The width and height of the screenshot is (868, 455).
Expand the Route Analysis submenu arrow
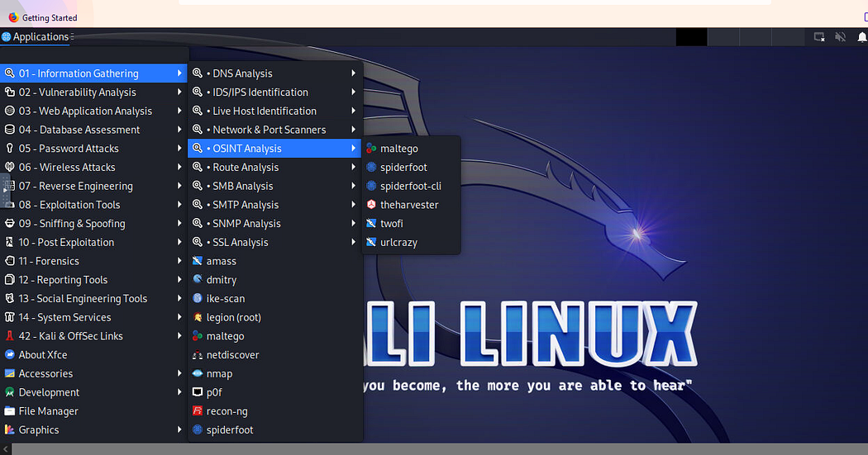[353, 168]
